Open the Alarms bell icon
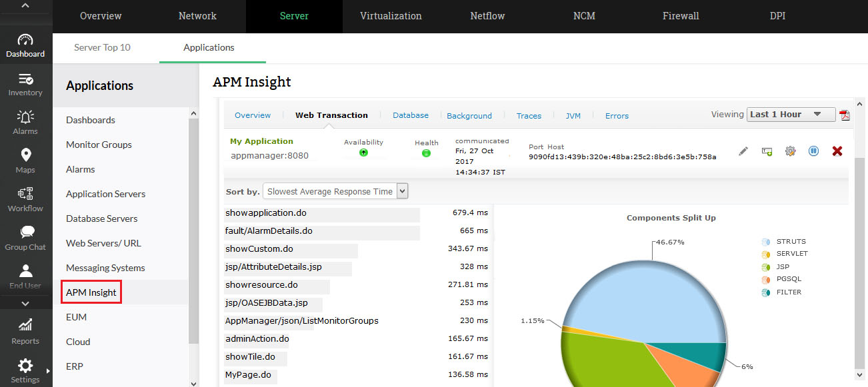Image resolution: width=868 pixels, height=387 pixels. pos(25,117)
